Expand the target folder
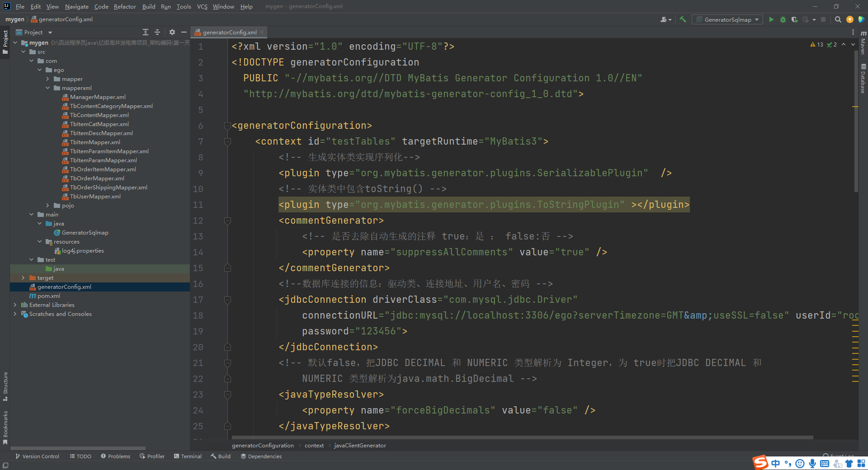This screenshot has height=470, width=868. pyautogui.click(x=24, y=278)
